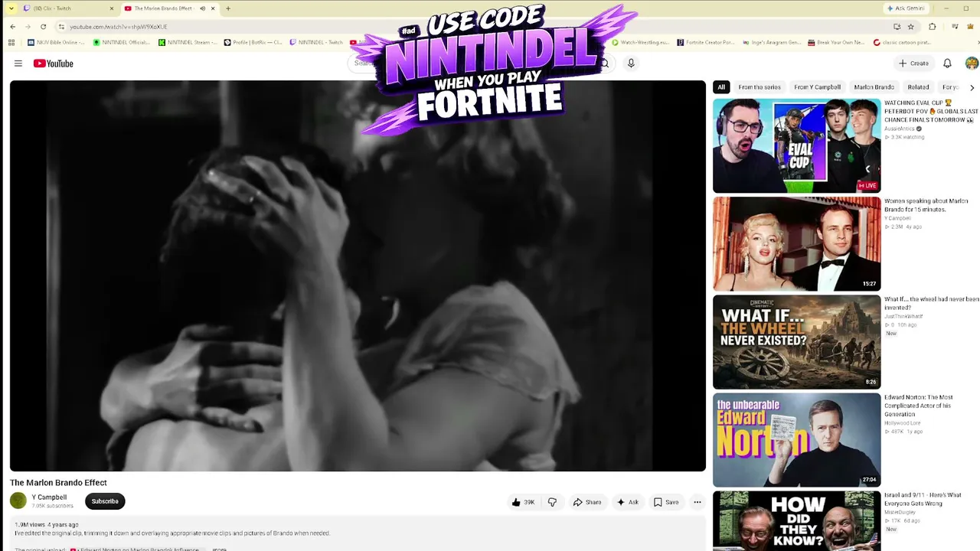Go back in browser history
Screen dimensions: 980x551
click(x=12, y=27)
